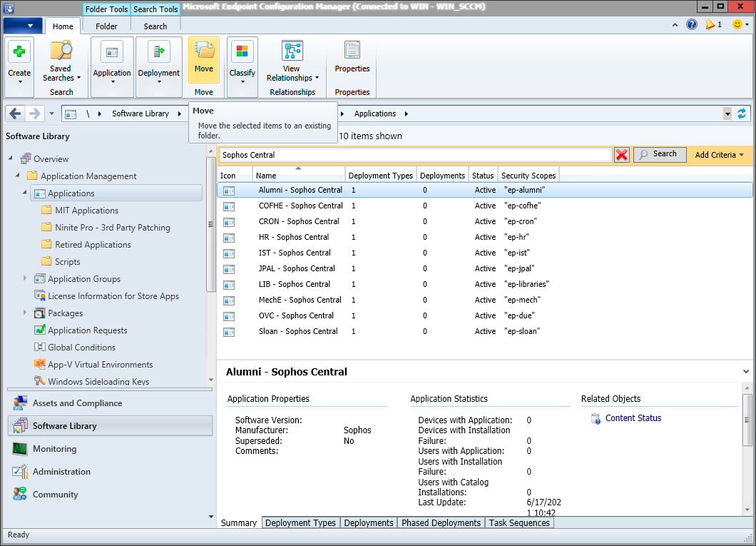756x546 pixels.
Task: Open the Retired Applications folder
Action: 93,245
